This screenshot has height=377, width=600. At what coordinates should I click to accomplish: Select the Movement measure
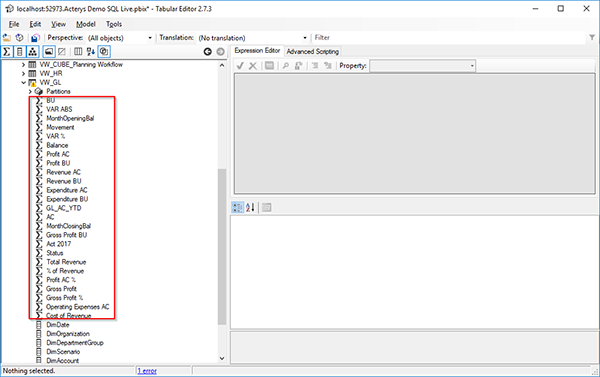pos(60,127)
